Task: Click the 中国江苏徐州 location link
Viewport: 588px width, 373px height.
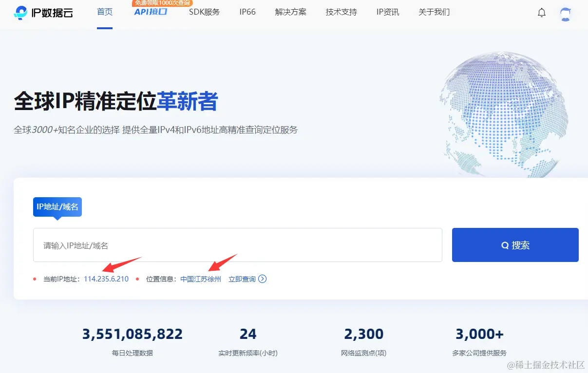Action: 201,279
